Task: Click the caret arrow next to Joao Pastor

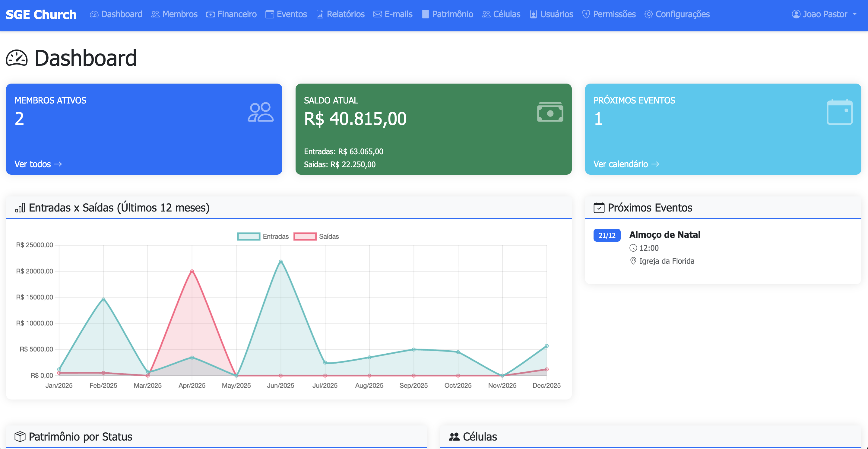Action: tap(855, 14)
